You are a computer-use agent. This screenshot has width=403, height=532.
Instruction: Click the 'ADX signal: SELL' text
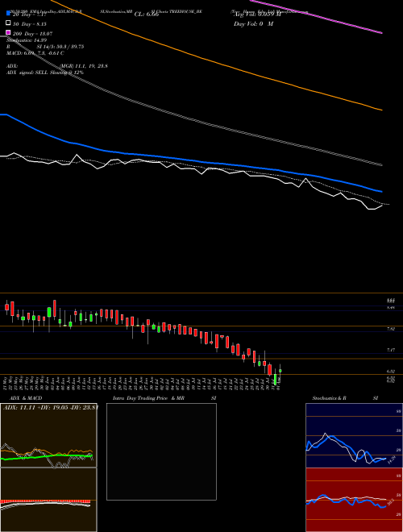[27, 73]
